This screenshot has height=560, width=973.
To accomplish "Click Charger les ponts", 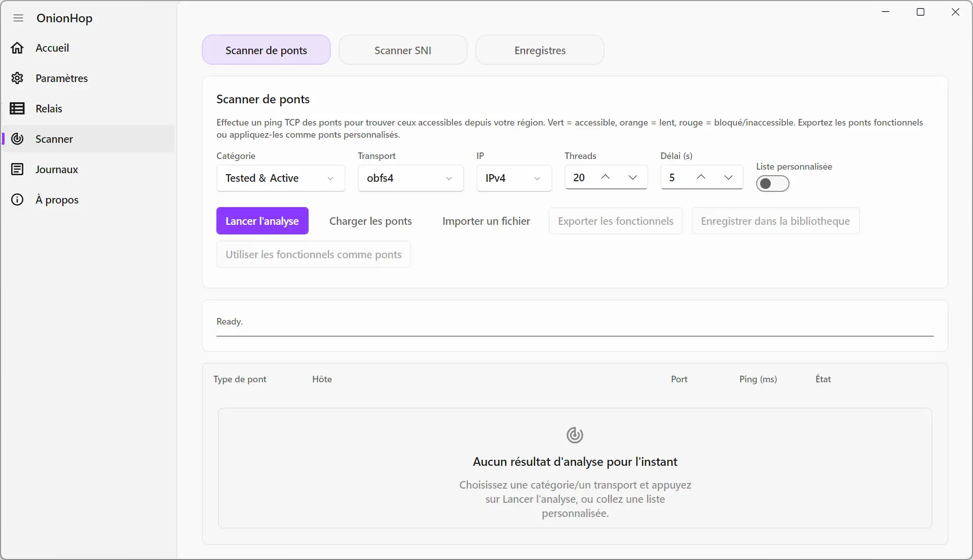I will click(x=370, y=221).
